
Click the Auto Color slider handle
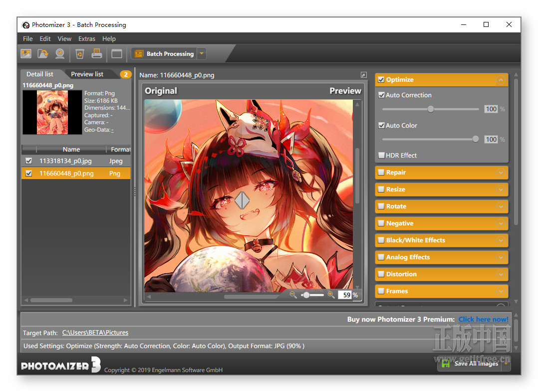pos(475,139)
